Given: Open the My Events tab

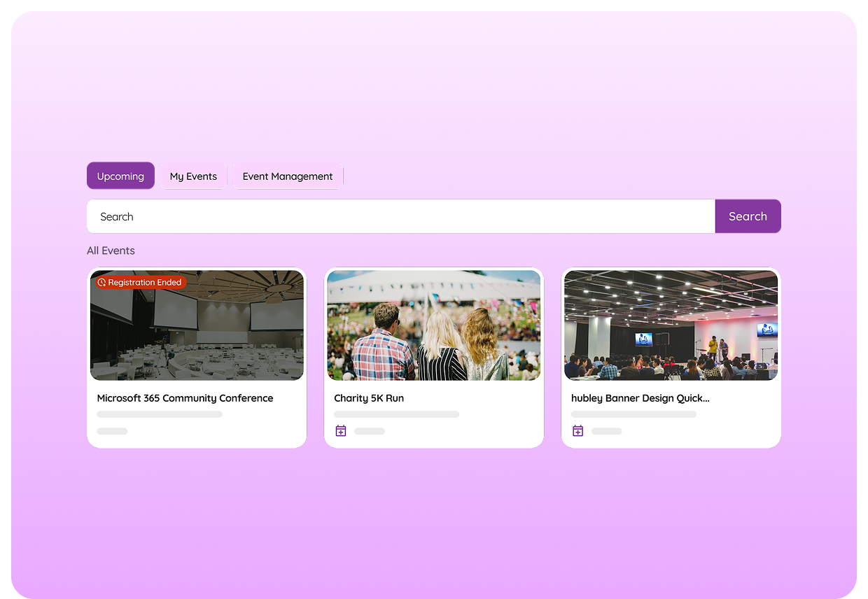Looking at the screenshot, I should point(193,176).
